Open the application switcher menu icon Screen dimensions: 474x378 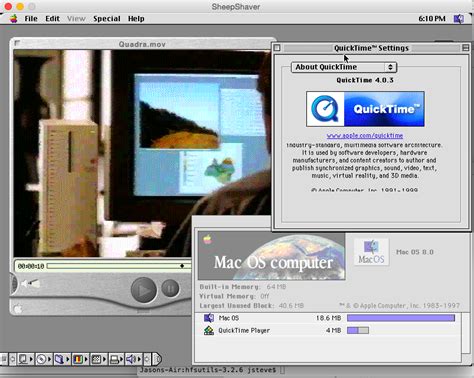[x=459, y=19]
